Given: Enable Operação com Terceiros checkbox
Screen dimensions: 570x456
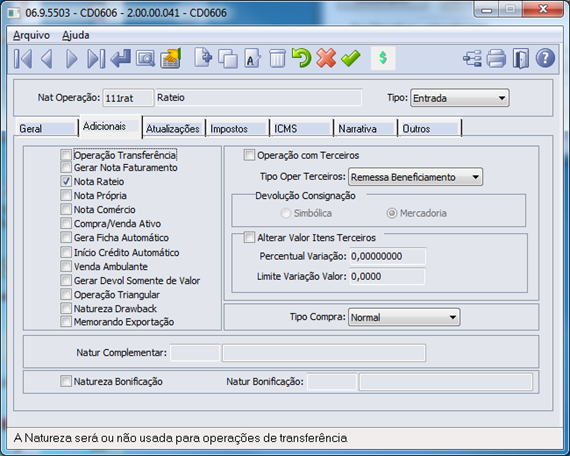Looking at the screenshot, I should coord(249,155).
